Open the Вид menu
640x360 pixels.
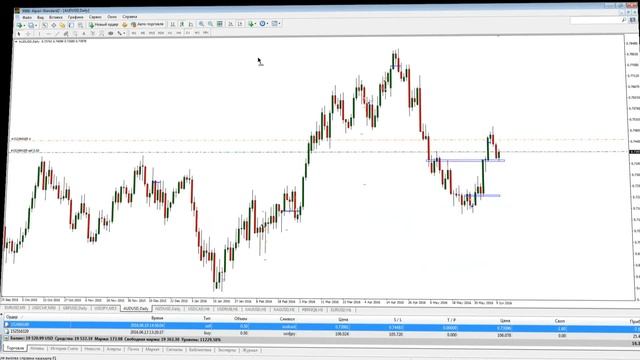click(40, 18)
